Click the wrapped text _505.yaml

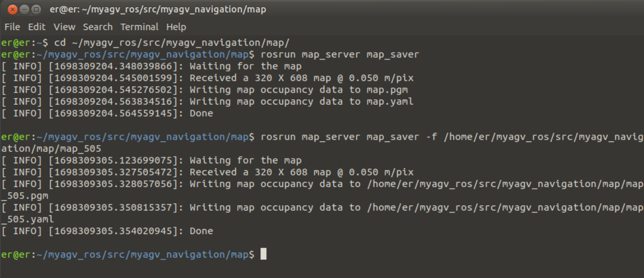pyautogui.click(x=27, y=219)
